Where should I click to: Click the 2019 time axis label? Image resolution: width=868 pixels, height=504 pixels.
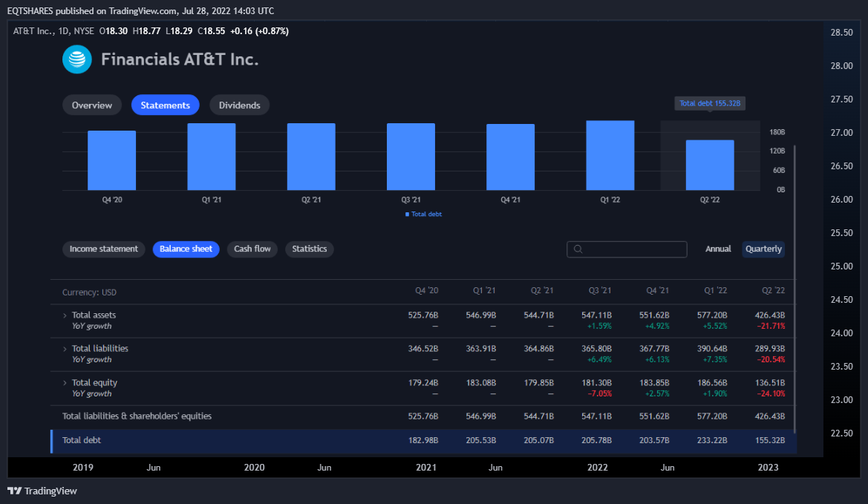[x=83, y=468]
